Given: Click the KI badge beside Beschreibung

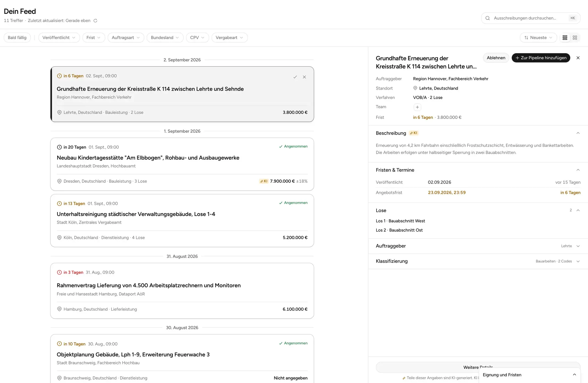Looking at the screenshot, I should coord(414,133).
